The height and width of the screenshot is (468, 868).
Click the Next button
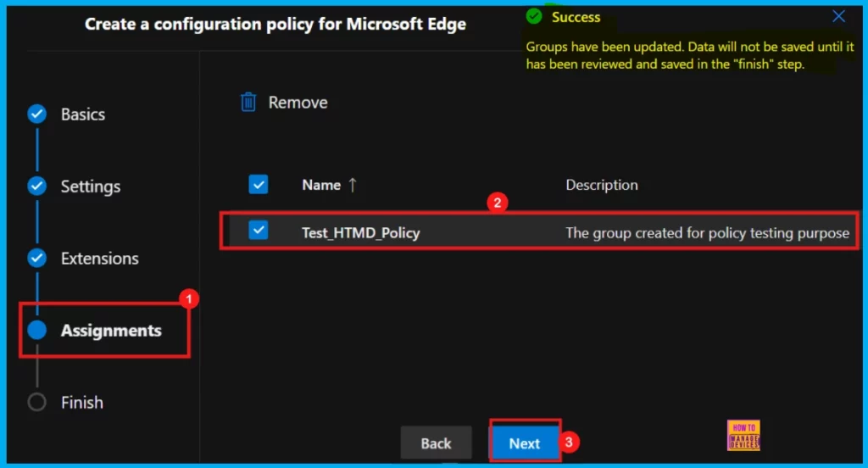(x=524, y=443)
